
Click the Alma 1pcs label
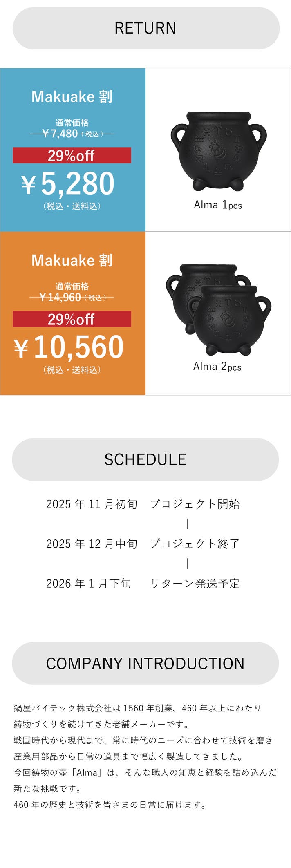218,205
